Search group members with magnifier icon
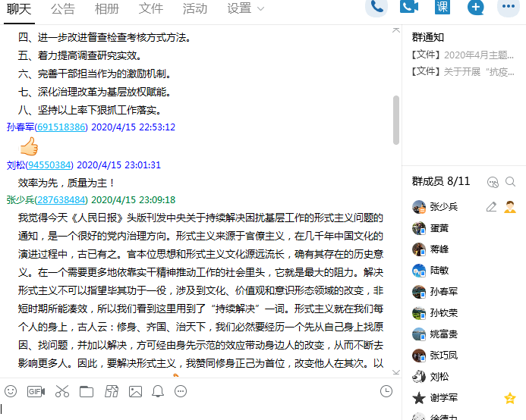 [511, 182]
